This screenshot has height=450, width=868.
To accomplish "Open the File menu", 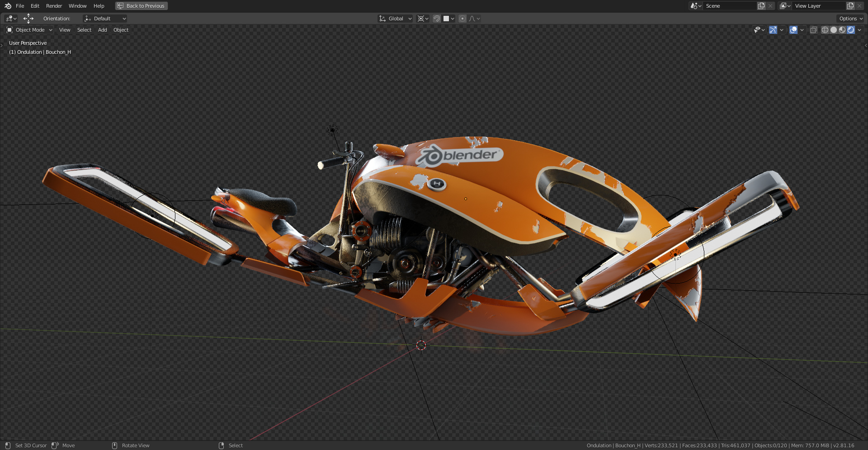I will coord(20,6).
